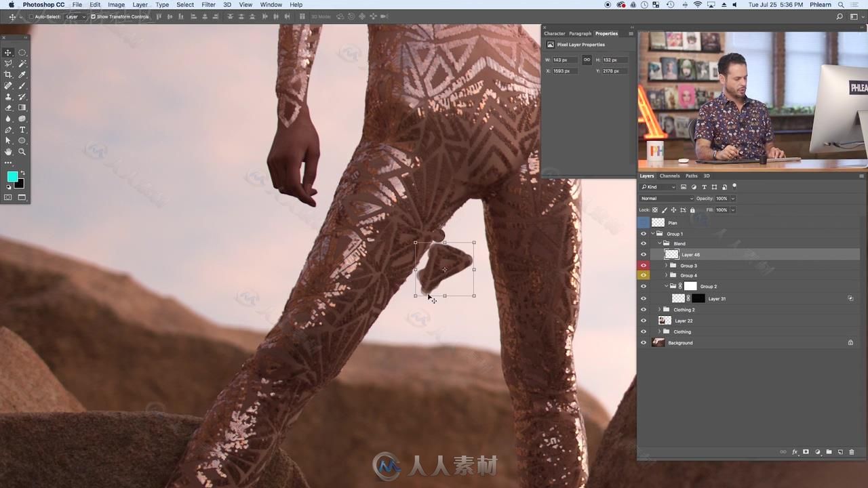Lock all layer attributes
The image size is (868, 488).
pos(692,210)
